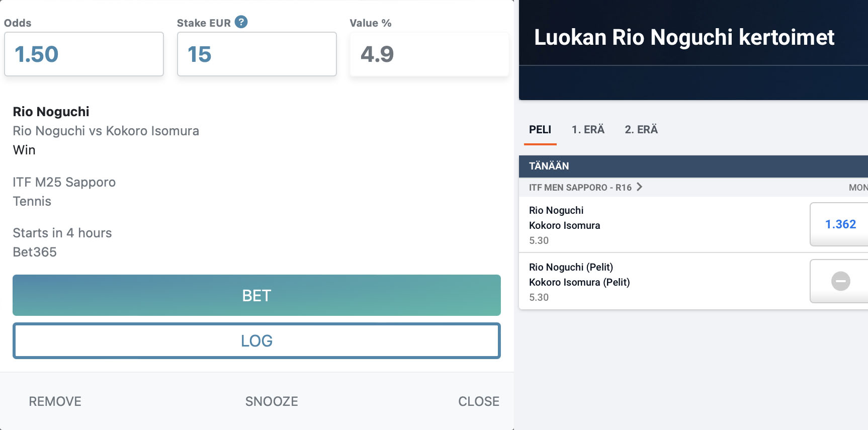Switch to the PELI tab
The image size is (868, 430).
click(540, 130)
